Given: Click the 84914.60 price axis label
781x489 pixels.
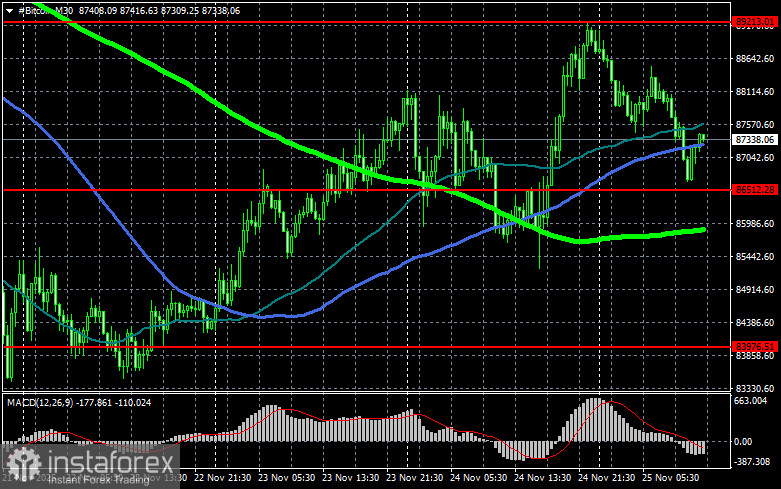Looking at the screenshot, I should (755, 289).
